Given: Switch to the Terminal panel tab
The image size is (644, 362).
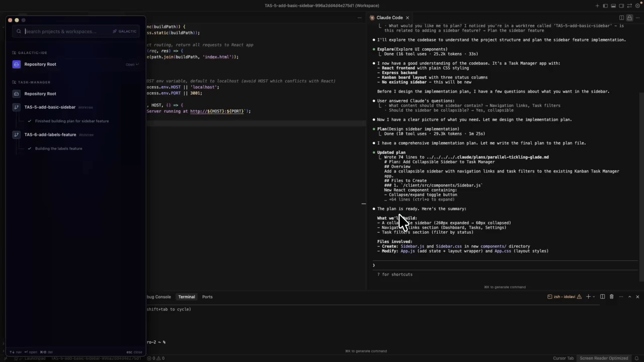Looking at the screenshot, I should click(186, 297).
